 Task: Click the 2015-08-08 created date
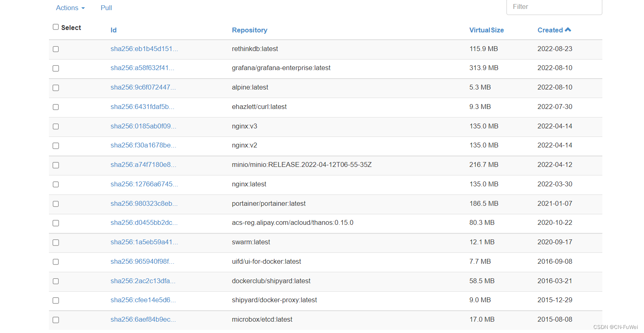click(x=555, y=319)
